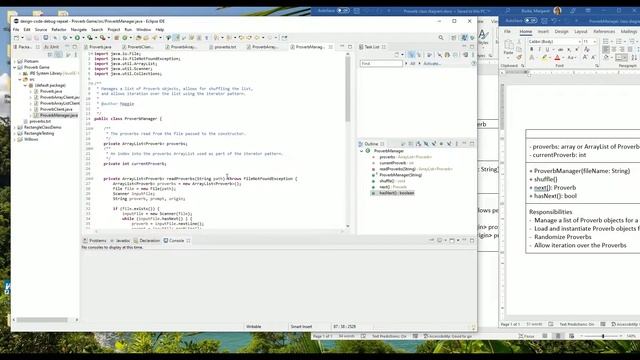
Task: Open the Home tab in Word ribbon
Action: pyautogui.click(x=526, y=31)
